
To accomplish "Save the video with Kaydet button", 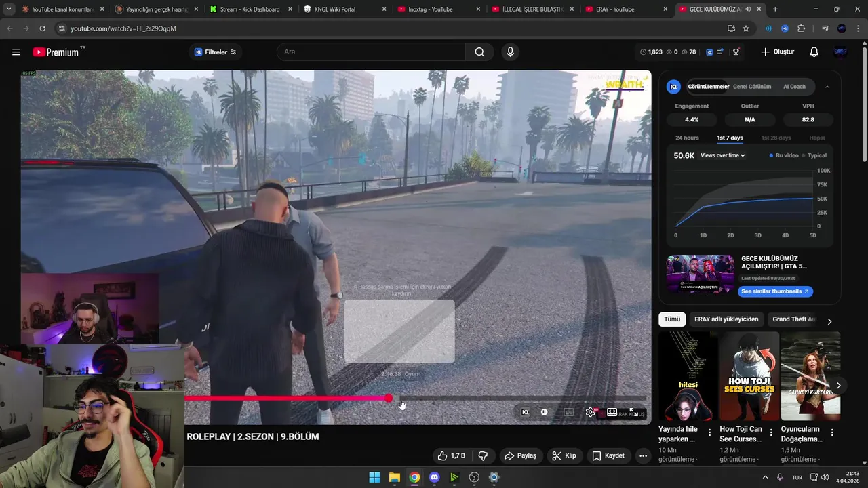I will coord(608,456).
